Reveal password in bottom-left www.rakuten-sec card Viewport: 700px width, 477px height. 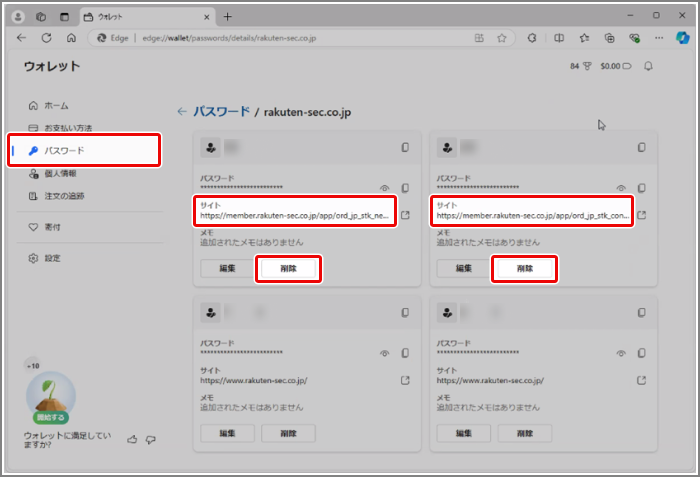(384, 353)
